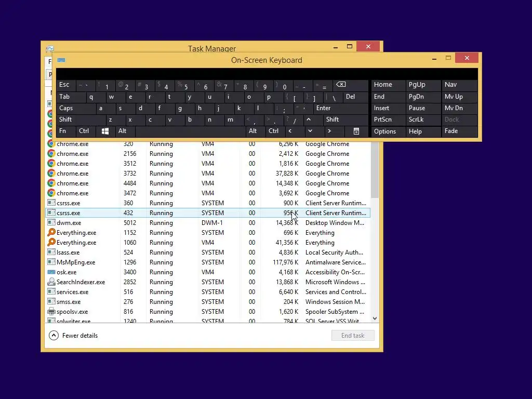This screenshot has height=399, width=532.
Task: Select the lsass.exe process icon
Action: click(51, 252)
